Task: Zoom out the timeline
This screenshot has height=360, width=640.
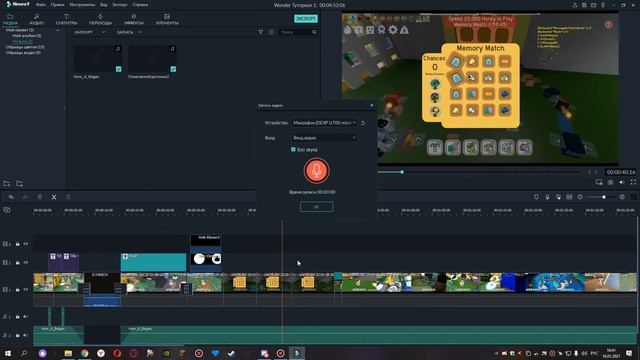Action: 580,197
